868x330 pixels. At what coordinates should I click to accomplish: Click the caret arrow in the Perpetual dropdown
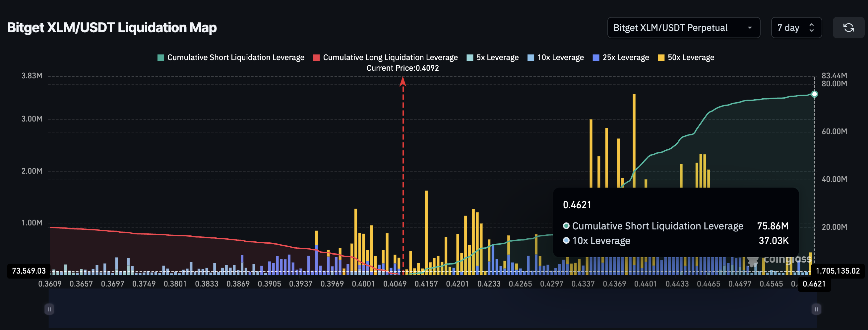click(x=750, y=28)
